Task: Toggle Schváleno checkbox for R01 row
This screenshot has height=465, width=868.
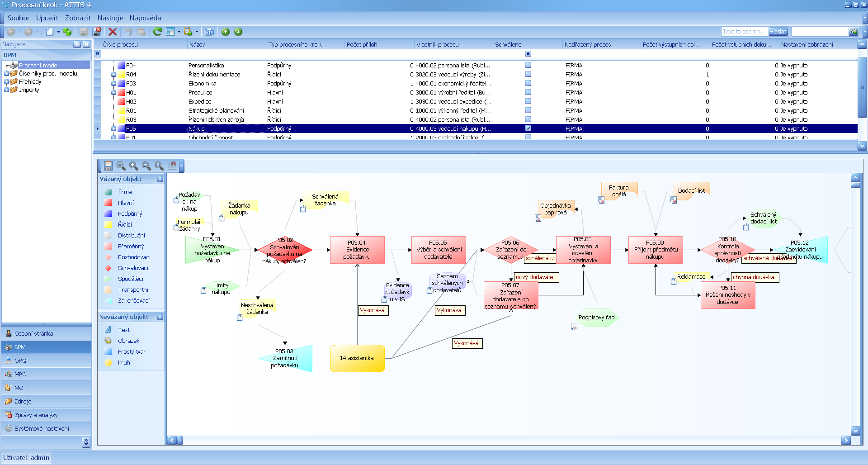Action: pos(528,110)
